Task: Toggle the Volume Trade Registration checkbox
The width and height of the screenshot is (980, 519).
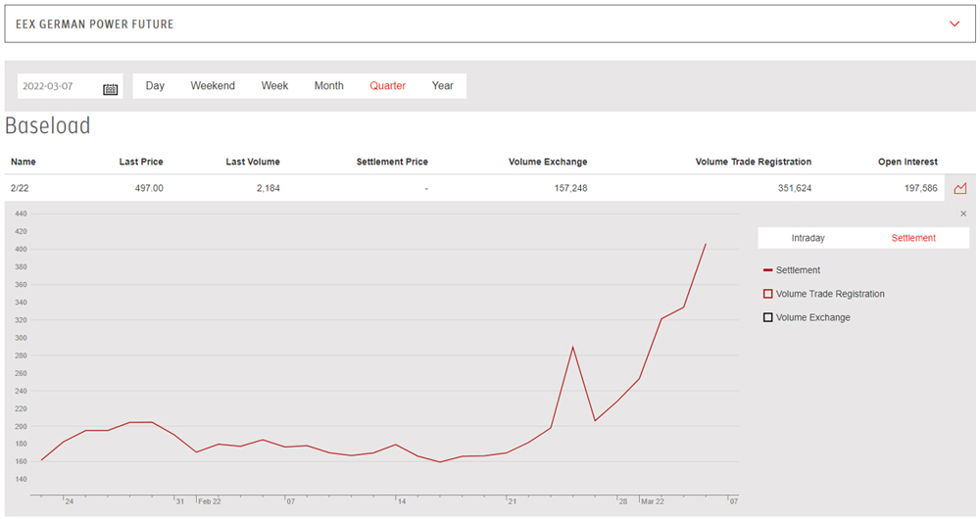Action: [x=767, y=294]
